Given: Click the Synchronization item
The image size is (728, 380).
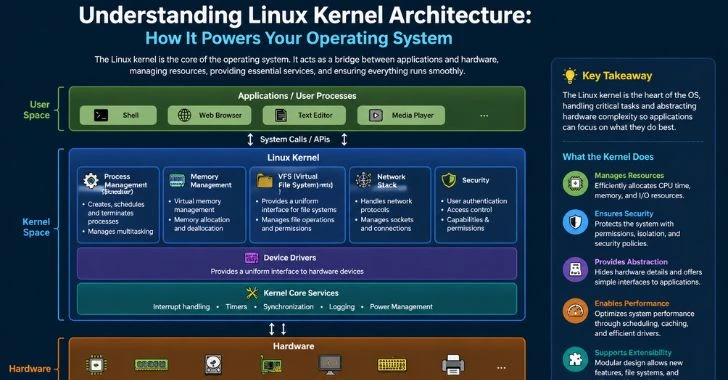Looking at the screenshot, I should pyautogui.click(x=288, y=307).
